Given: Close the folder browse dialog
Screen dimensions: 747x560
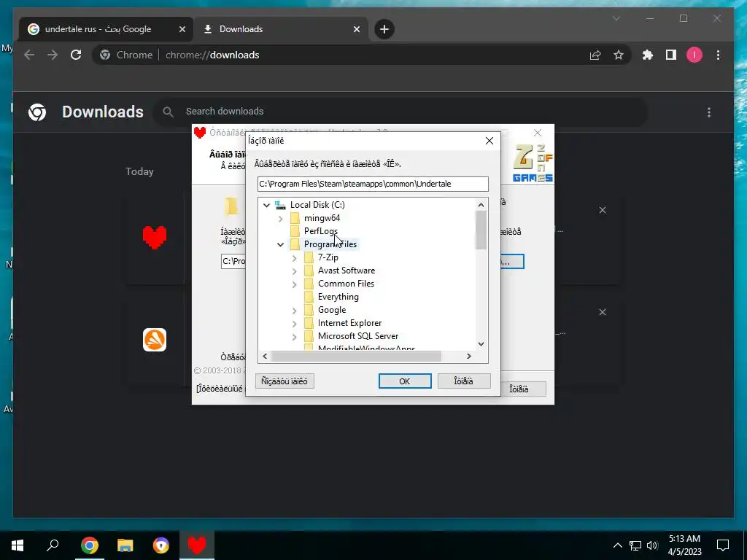Looking at the screenshot, I should 489,141.
